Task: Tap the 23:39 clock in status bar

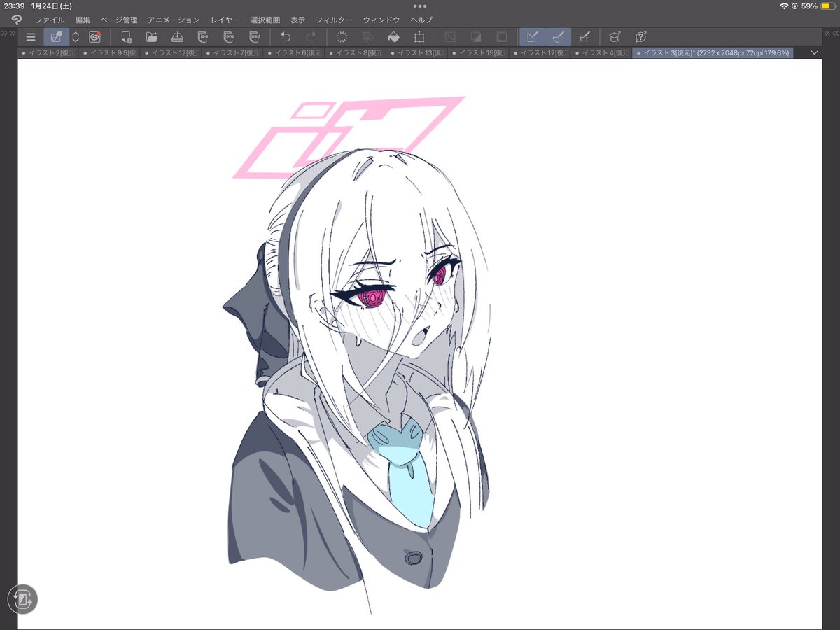Action: (x=14, y=6)
